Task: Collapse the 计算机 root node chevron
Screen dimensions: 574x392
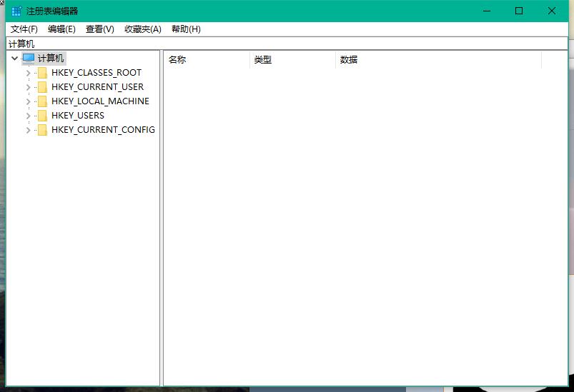Action: (14, 58)
